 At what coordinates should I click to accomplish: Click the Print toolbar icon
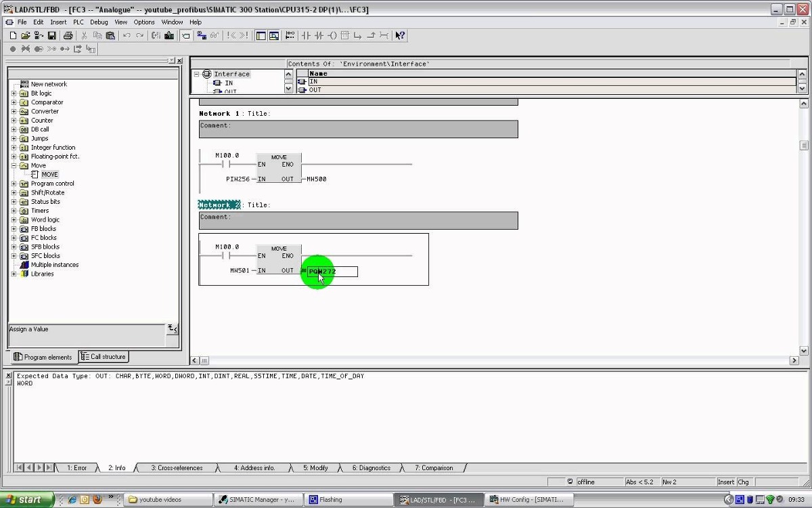pos(68,35)
